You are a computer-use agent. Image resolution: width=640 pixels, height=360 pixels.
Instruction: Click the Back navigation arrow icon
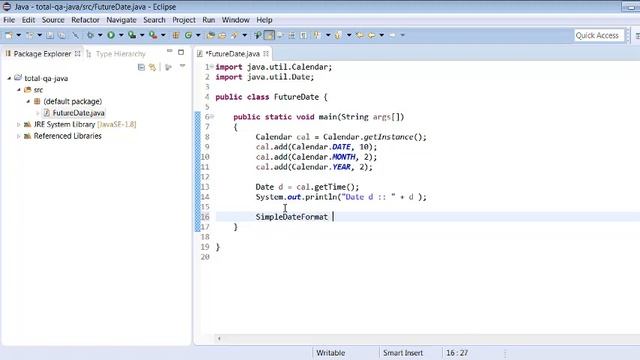372,36
